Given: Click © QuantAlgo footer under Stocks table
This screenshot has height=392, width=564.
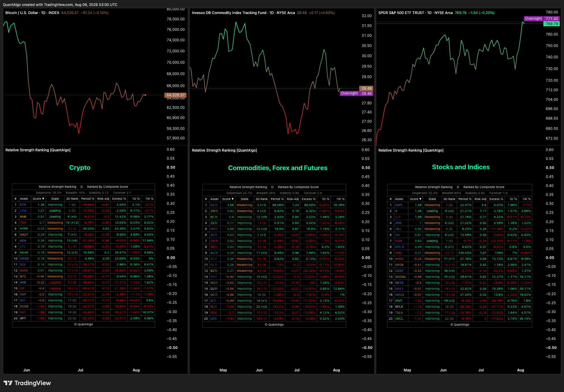Looking at the screenshot, I should click(460, 325).
